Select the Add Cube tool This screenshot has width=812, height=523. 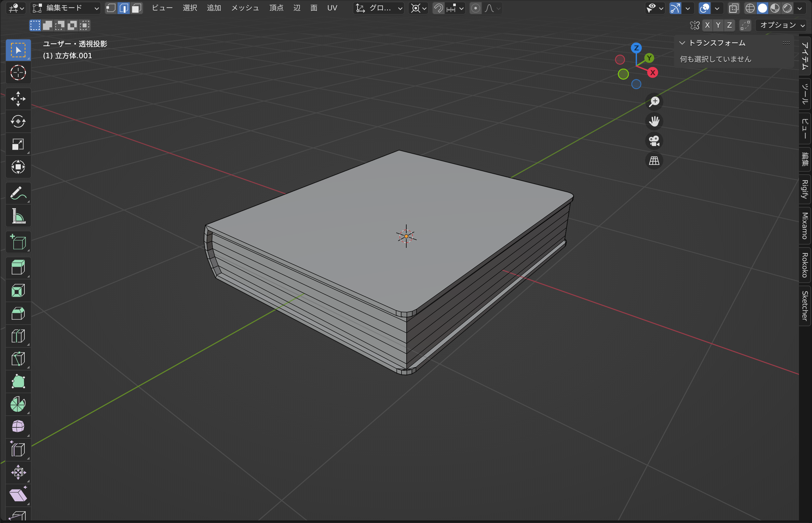pos(18,242)
